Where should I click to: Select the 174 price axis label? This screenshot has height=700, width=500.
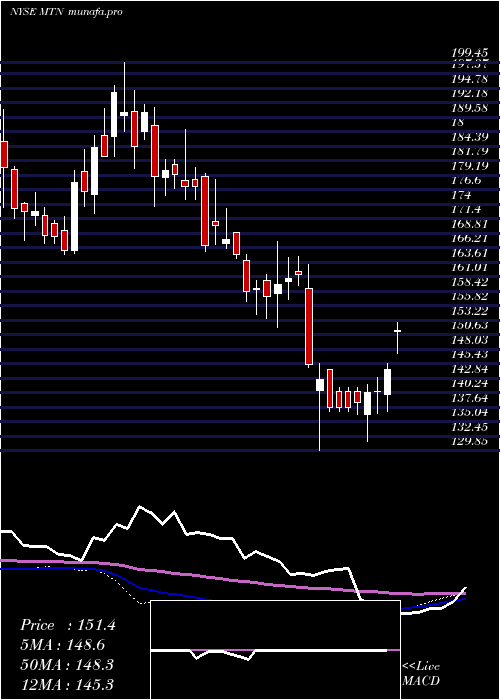point(461,195)
